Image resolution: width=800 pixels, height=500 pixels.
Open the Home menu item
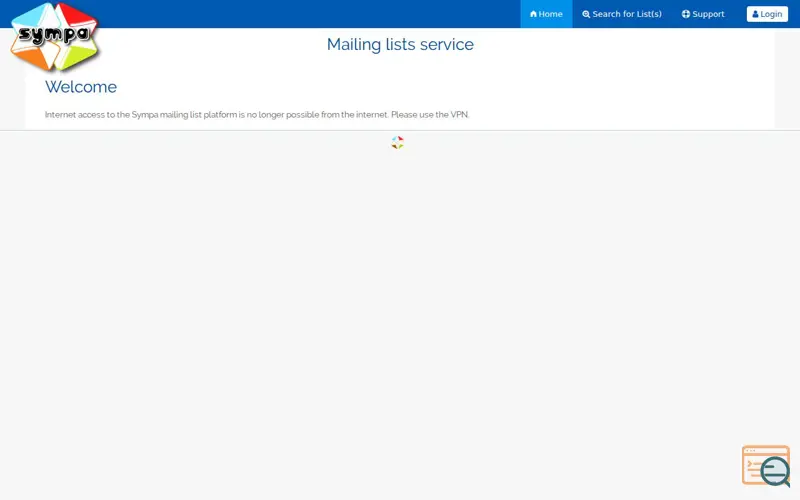546,14
